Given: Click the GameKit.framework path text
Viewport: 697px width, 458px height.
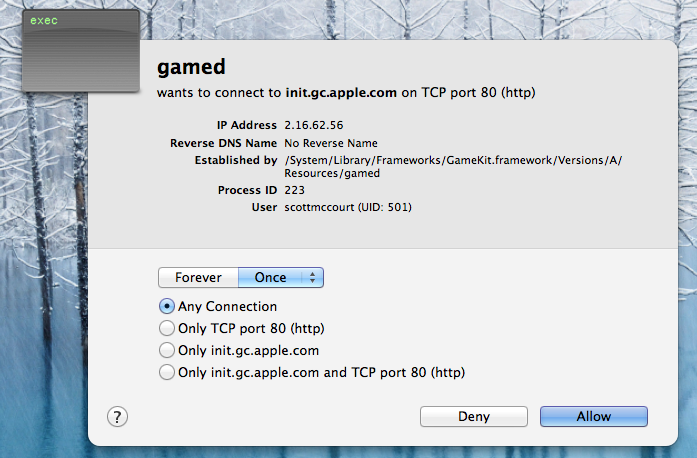Looking at the screenshot, I should (x=453, y=166).
